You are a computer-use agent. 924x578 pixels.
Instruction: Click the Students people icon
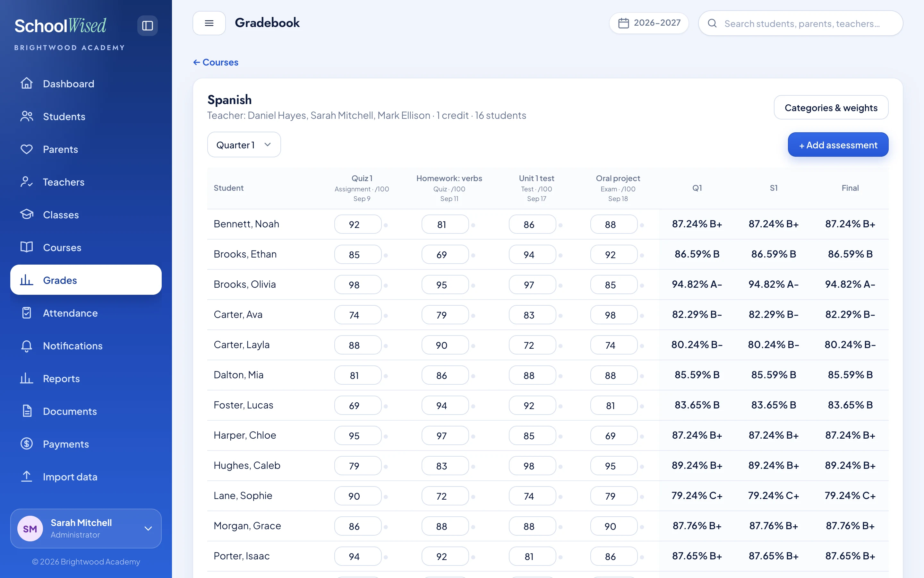point(26,116)
